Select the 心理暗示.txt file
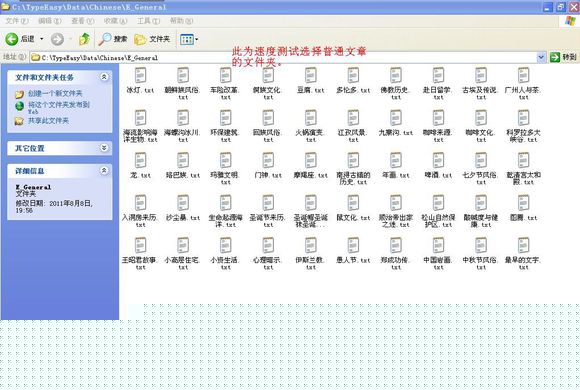The width and height of the screenshot is (580, 390). [268, 254]
